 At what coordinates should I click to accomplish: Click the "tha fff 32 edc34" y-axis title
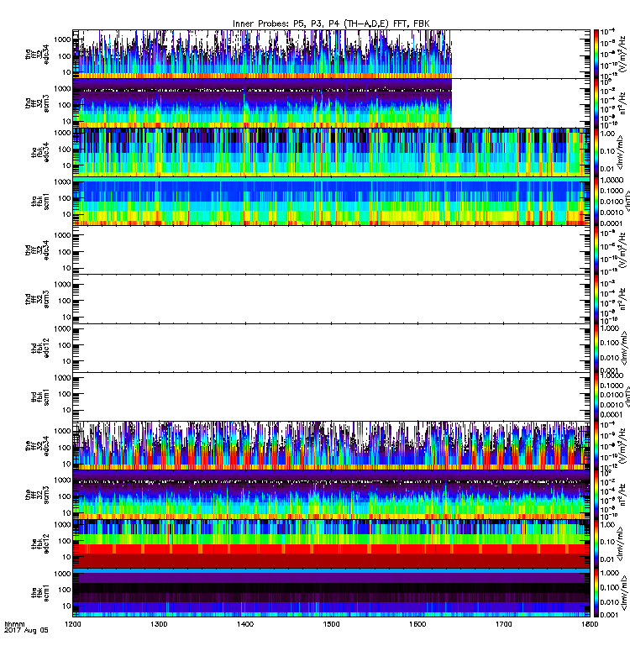click(x=37, y=54)
